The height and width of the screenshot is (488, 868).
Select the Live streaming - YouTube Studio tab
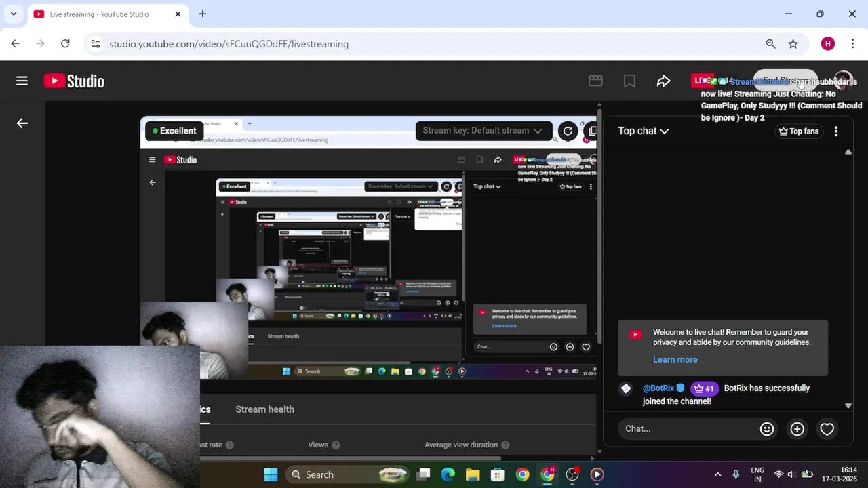[108, 14]
